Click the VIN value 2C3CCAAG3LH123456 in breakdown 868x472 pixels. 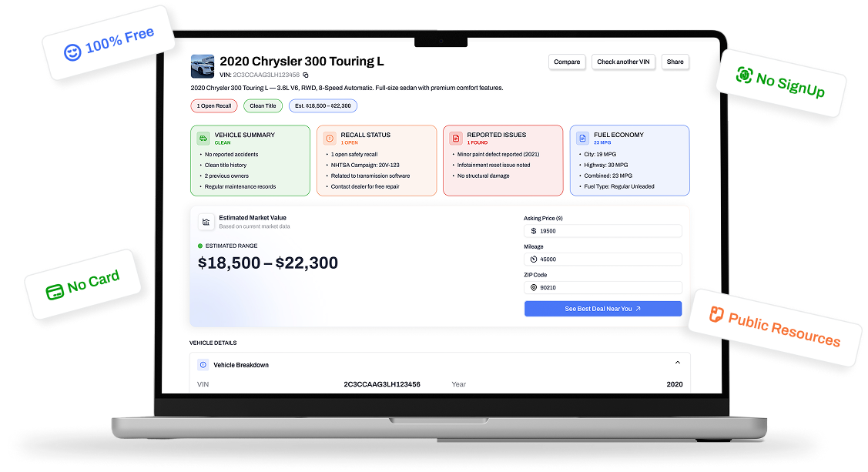382,384
